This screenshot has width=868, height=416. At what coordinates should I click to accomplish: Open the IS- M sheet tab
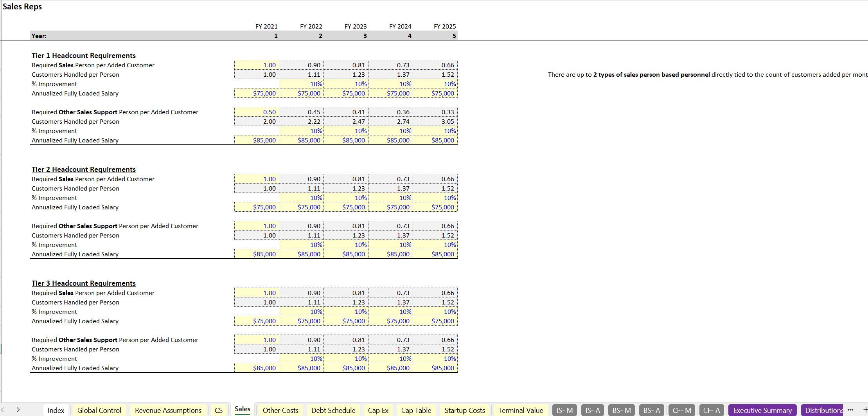tap(564, 410)
